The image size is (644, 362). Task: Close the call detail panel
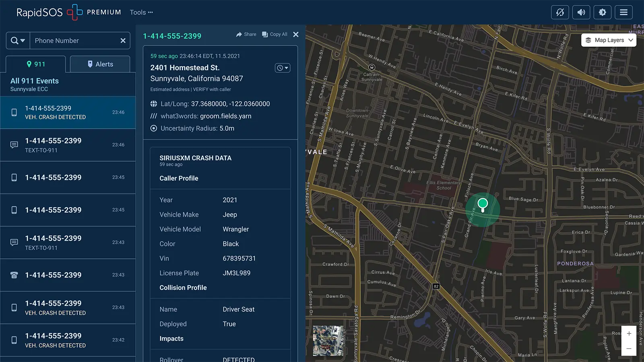pyautogui.click(x=296, y=35)
